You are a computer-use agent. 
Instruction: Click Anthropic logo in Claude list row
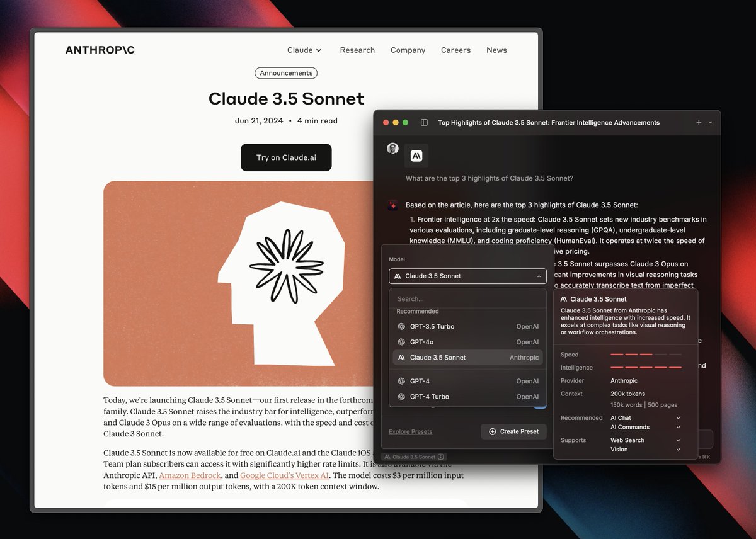401,358
